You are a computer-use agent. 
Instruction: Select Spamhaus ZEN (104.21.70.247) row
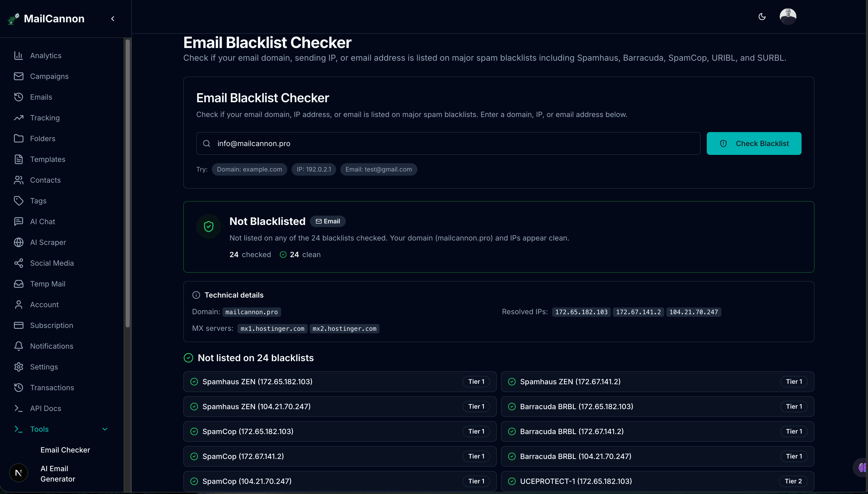(340, 407)
